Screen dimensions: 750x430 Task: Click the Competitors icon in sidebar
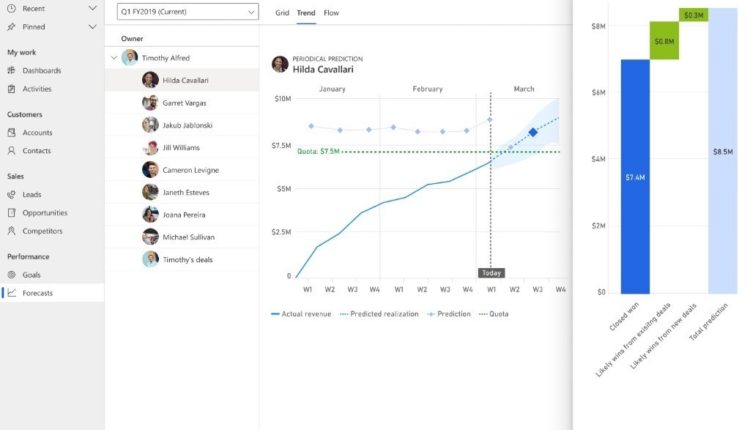click(x=11, y=231)
